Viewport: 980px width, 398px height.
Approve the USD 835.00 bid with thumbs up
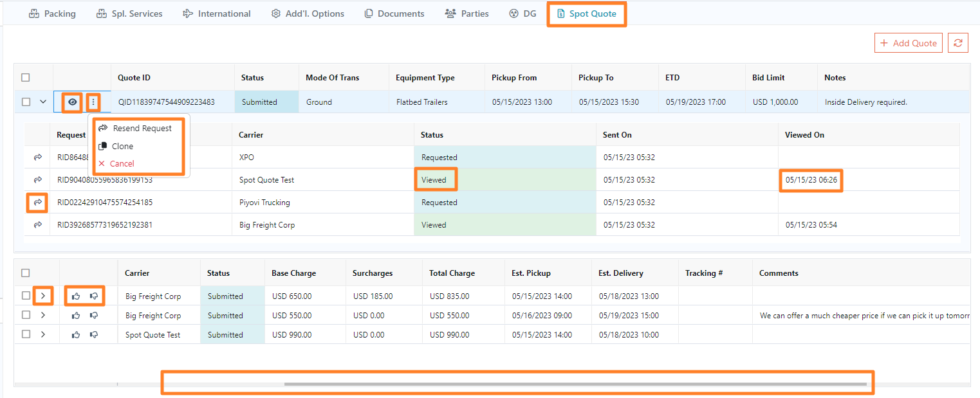pyautogui.click(x=76, y=296)
